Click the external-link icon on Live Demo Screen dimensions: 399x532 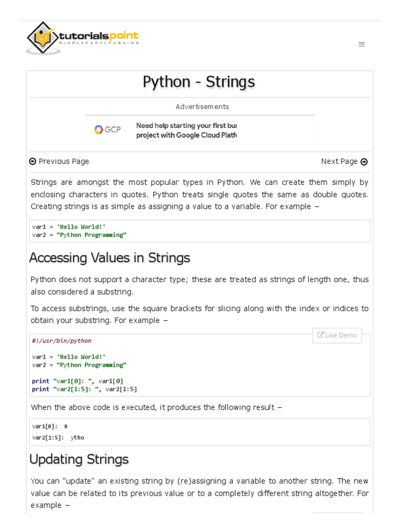click(320, 335)
